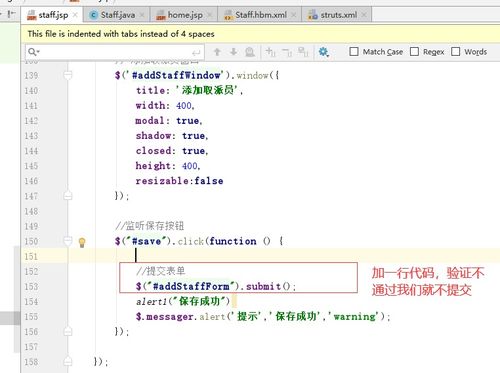Image resolution: width=500 pixels, height=373 pixels.
Task: Click 'closed: true' code line
Action: pyautogui.click(x=172, y=151)
